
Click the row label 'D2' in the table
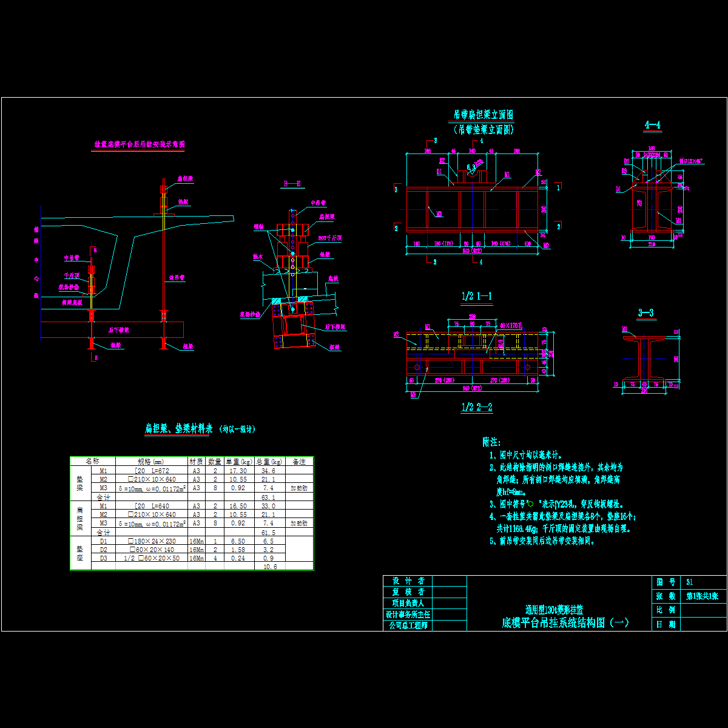click(x=103, y=550)
